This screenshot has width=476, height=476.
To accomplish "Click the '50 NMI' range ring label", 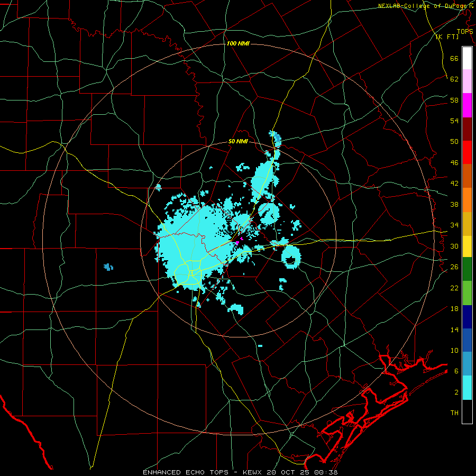I will (x=238, y=141).
